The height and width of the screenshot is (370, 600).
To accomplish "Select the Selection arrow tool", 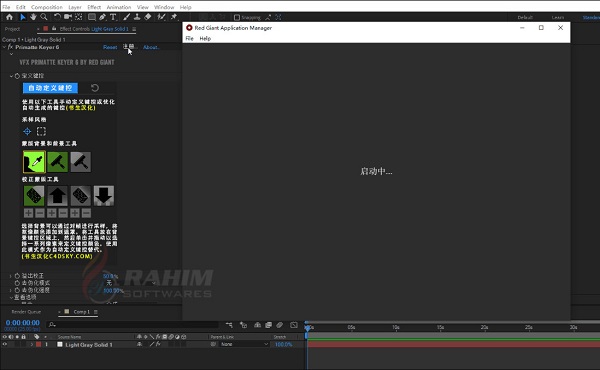I will click(23, 17).
